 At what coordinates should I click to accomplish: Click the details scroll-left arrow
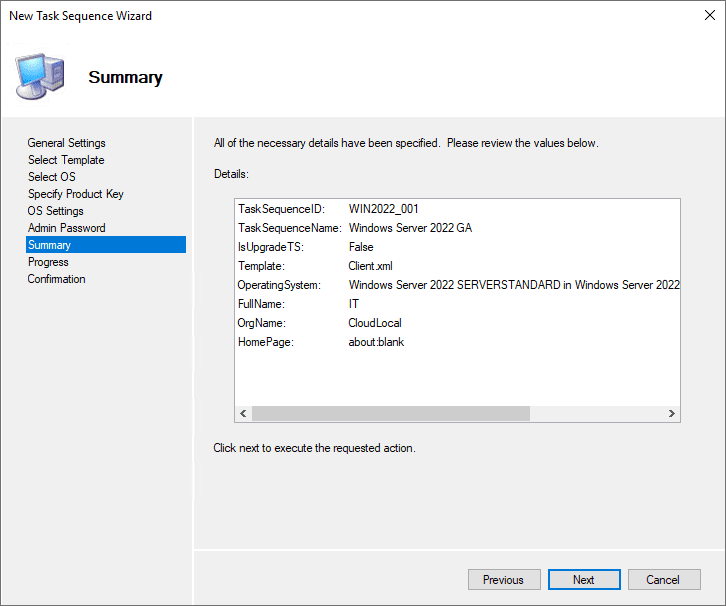click(243, 413)
